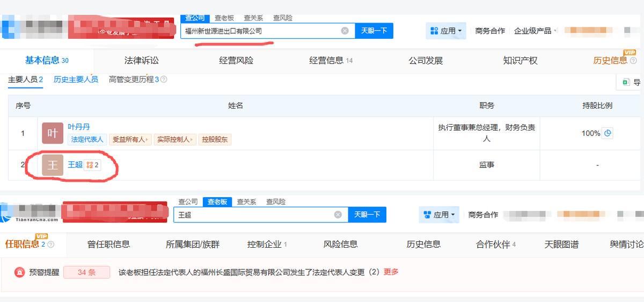
Task: Expand the 受益所有人 tag
Action: [130, 140]
